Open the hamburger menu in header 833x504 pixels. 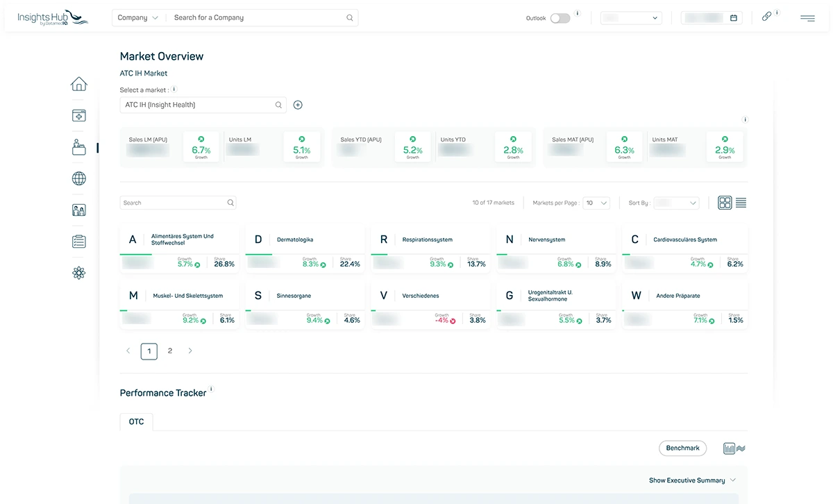click(807, 18)
